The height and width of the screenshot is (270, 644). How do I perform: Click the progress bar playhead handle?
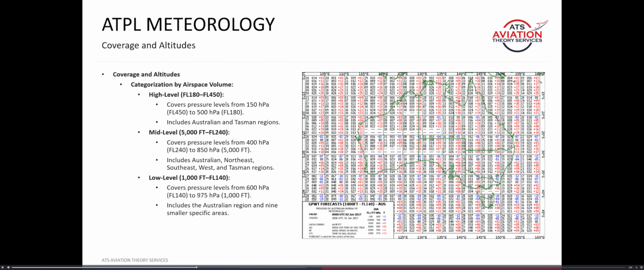197,267
